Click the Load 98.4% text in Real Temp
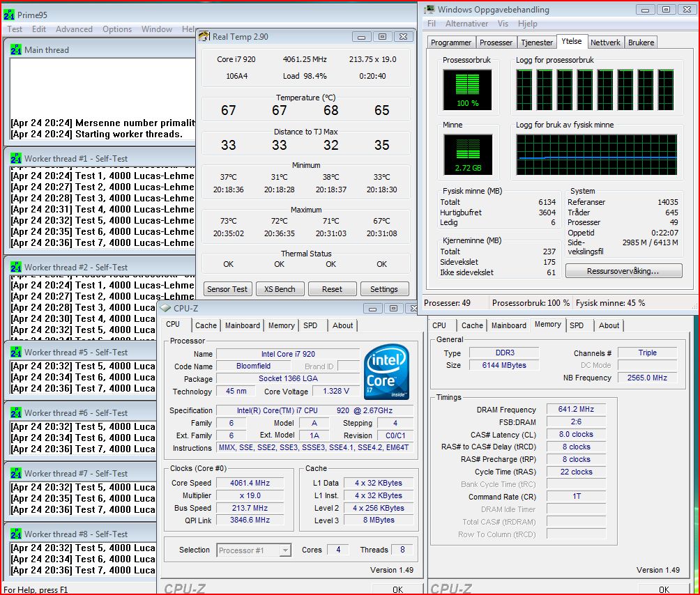Image resolution: width=700 pixels, height=595 pixels. tap(305, 76)
